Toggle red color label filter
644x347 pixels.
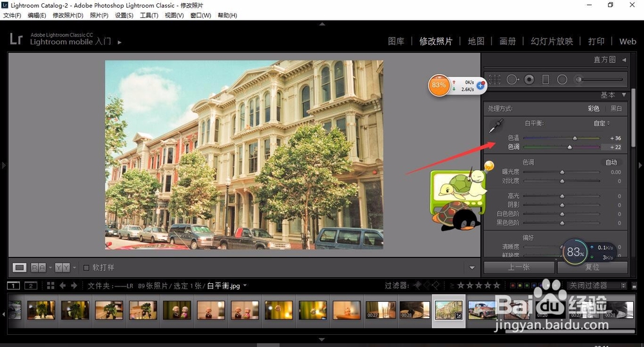point(512,285)
